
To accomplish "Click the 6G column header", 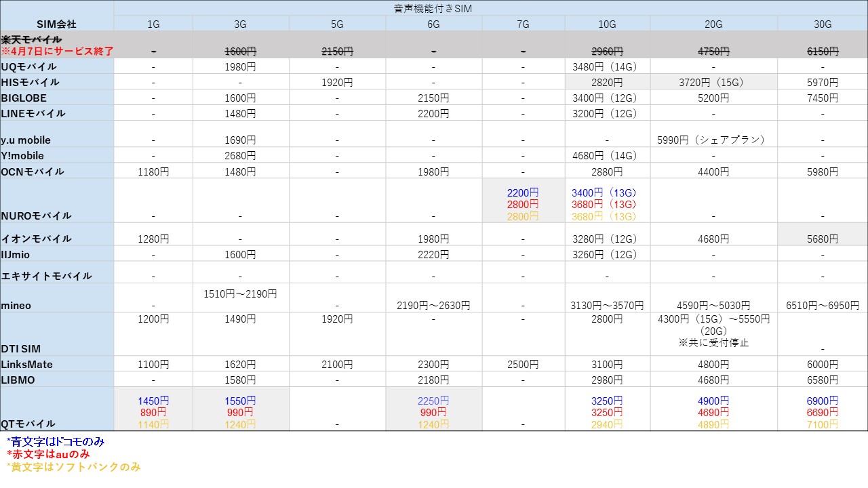I will pyautogui.click(x=433, y=24).
